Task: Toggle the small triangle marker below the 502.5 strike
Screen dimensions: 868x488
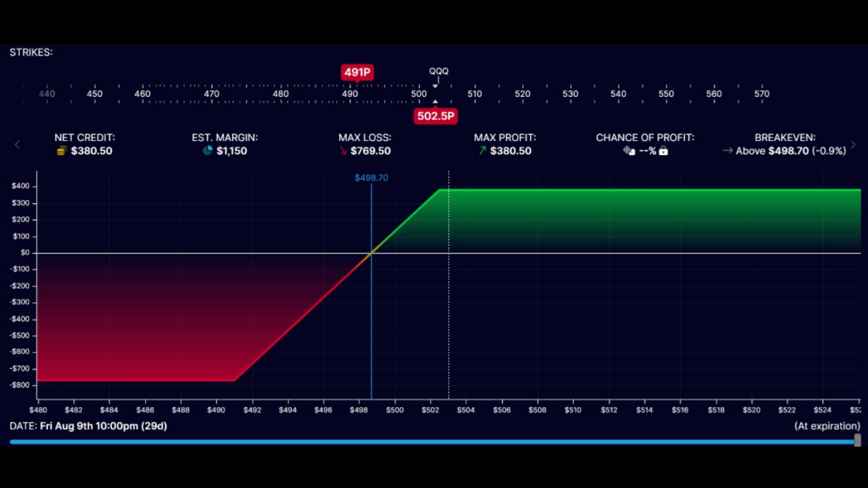Action: coord(435,103)
